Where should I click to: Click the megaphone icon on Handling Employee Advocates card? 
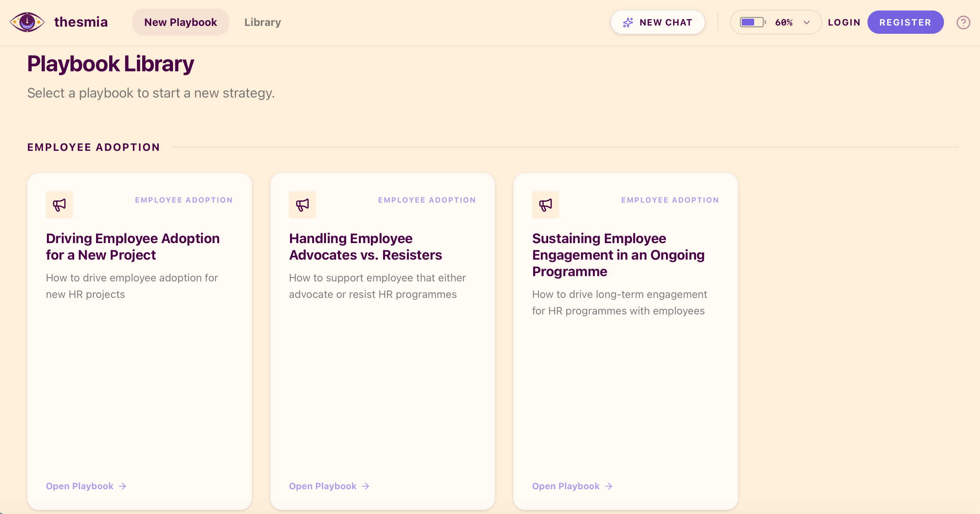click(302, 205)
